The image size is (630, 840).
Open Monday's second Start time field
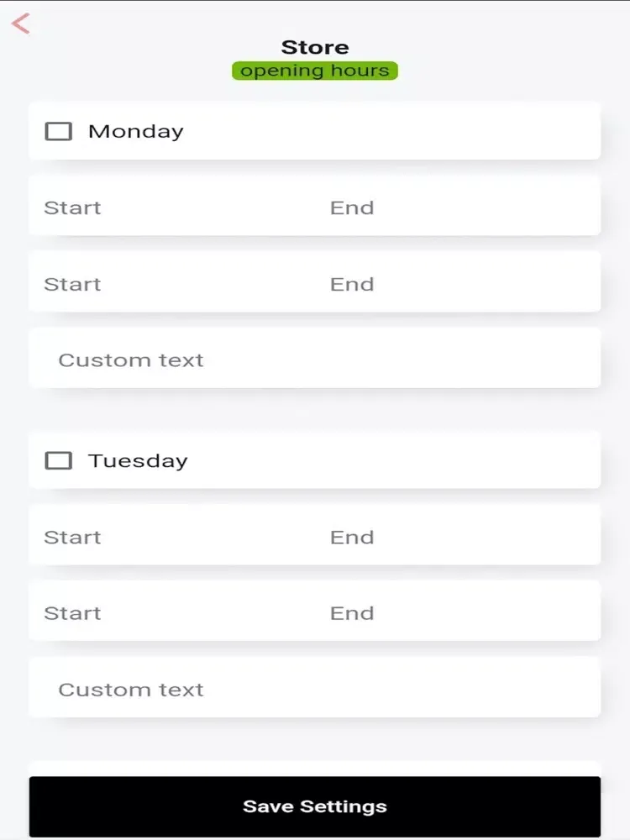(171, 283)
